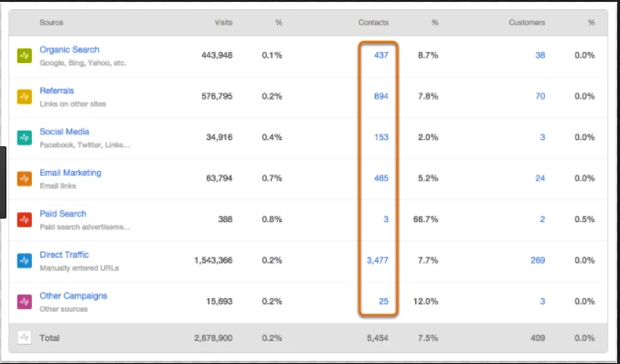The image size is (620, 364).
Task: Click the yellow Referrals source icon
Action: point(24,97)
